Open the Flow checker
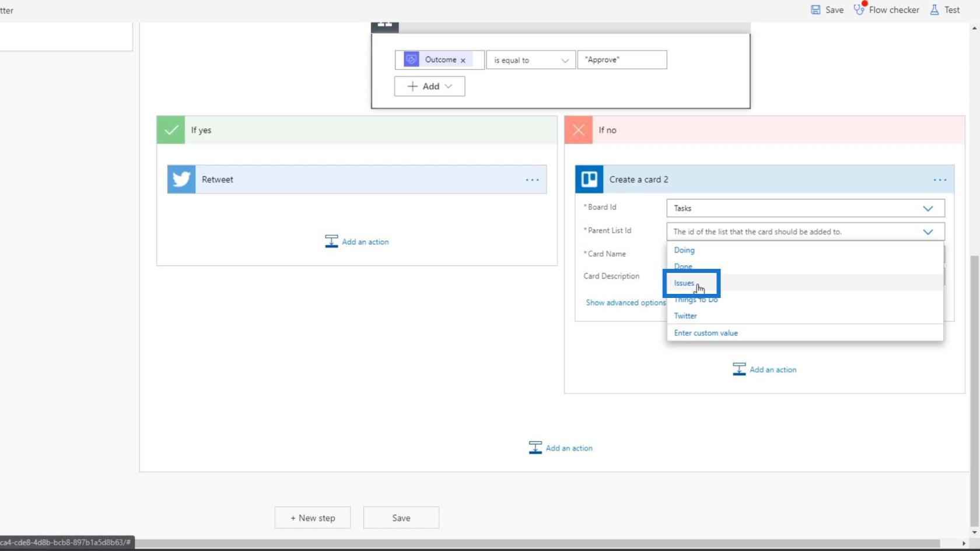Screen dimensions: 980x551 pos(886,10)
